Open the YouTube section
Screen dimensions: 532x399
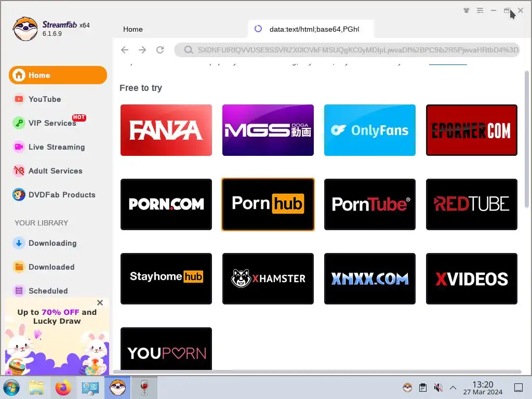coord(45,99)
